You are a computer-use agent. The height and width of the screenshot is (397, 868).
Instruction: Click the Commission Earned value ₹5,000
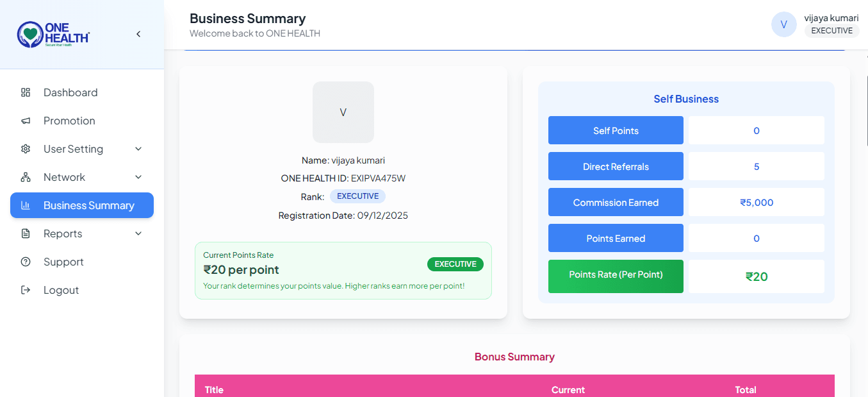757,202
